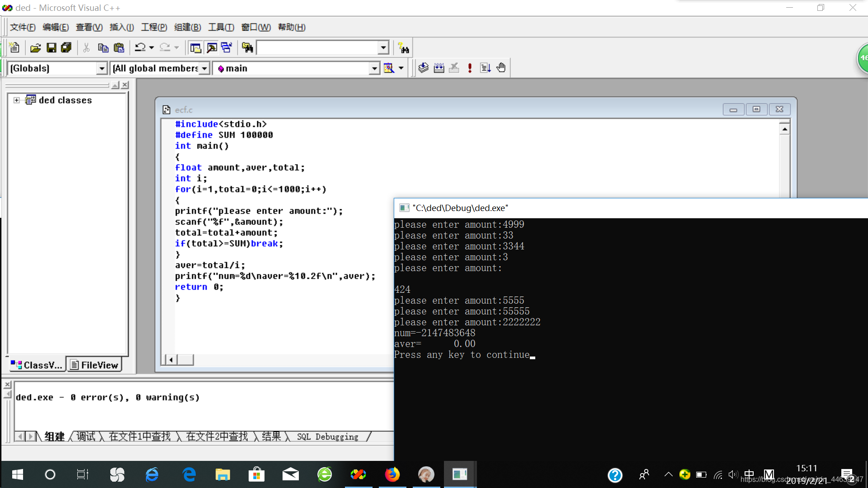The width and height of the screenshot is (868, 488).
Task: Toggle the Workspace window icon
Action: click(195, 47)
